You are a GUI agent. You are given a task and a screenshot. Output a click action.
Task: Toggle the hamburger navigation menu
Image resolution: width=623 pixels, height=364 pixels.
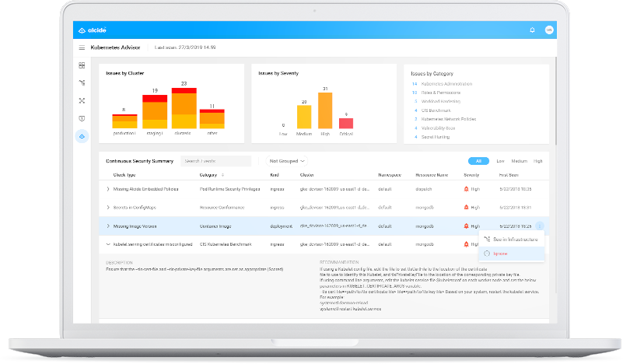82,47
